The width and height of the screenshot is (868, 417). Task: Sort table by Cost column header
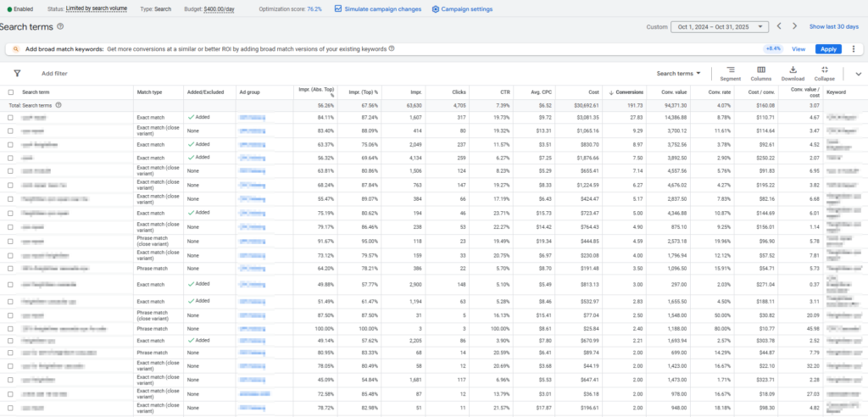click(593, 92)
